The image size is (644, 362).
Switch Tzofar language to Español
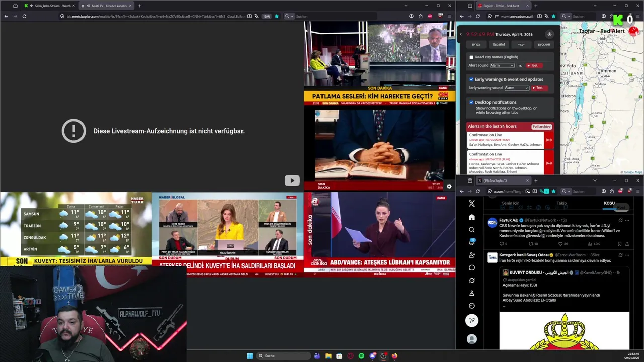(x=499, y=44)
